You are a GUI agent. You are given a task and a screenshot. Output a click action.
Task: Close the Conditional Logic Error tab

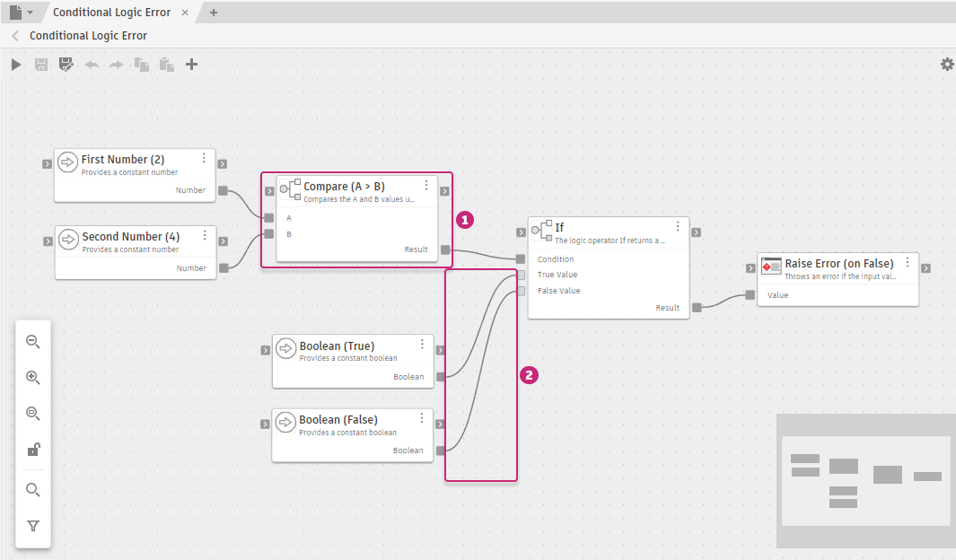(185, 13)
